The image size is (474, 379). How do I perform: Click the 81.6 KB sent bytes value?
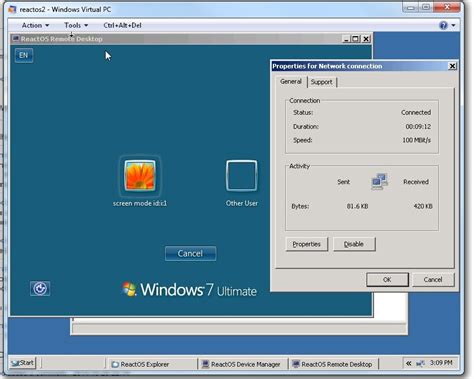tap(357, 206)
